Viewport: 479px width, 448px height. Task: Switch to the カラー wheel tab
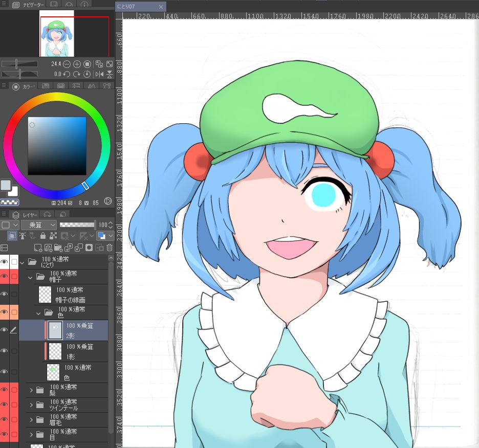pos(23,87)
